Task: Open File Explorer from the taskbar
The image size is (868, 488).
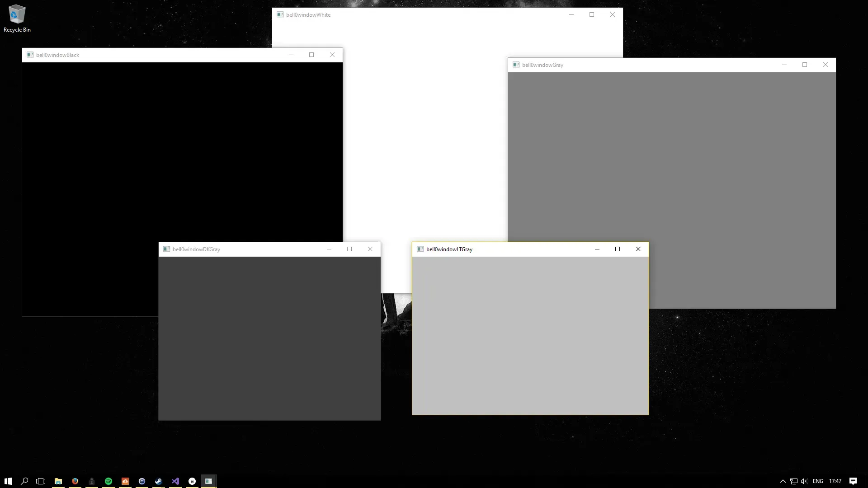Action: pos(58,481)
